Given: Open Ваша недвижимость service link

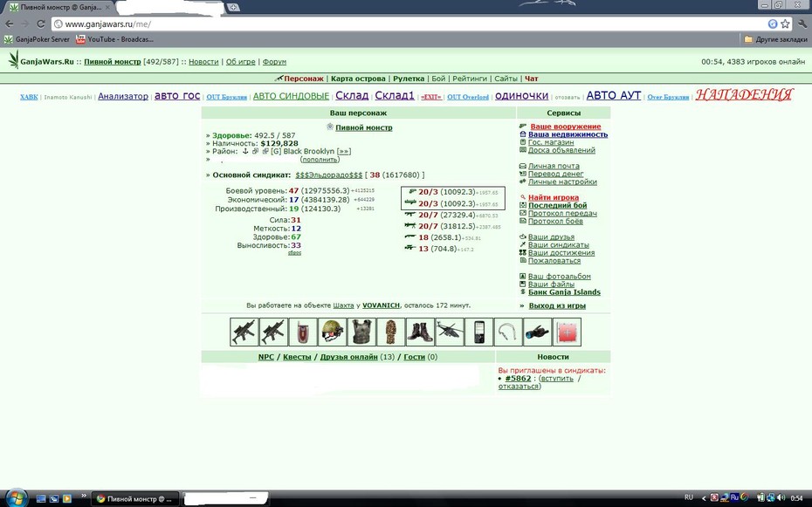Looking at the screenshot, I should pos(568,134).
